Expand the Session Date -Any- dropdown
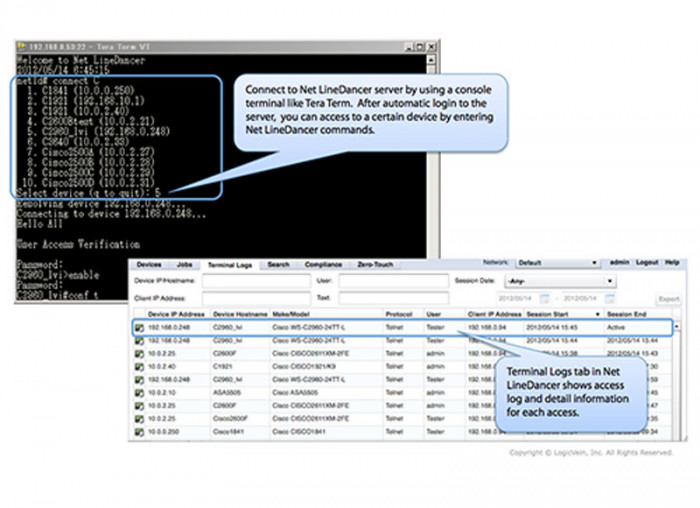The image size is (700, 508). (560, 281)
